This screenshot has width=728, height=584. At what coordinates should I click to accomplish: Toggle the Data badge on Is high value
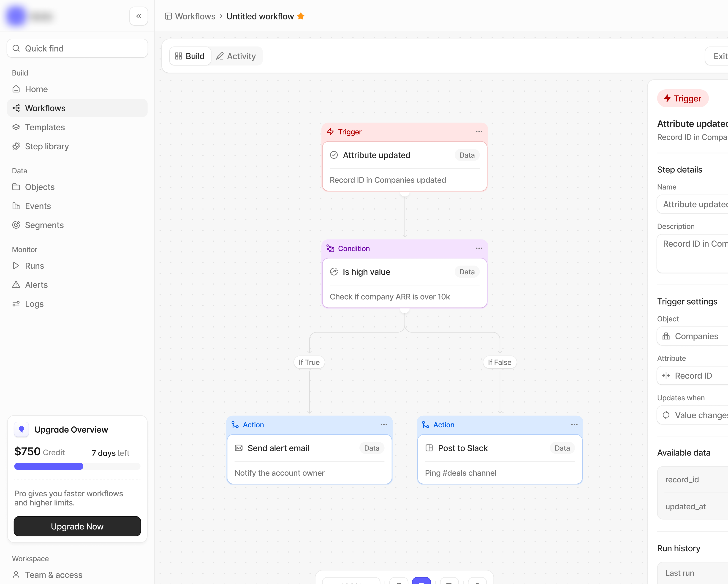pos(467,272)
